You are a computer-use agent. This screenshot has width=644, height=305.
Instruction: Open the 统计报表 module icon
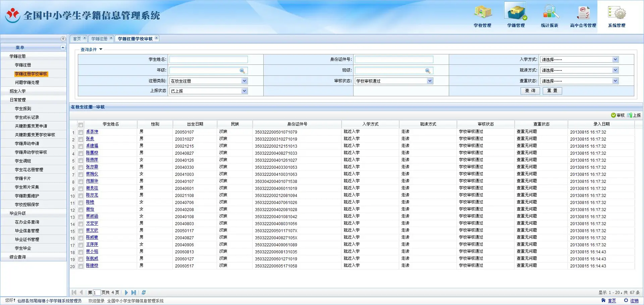[549, 16]
